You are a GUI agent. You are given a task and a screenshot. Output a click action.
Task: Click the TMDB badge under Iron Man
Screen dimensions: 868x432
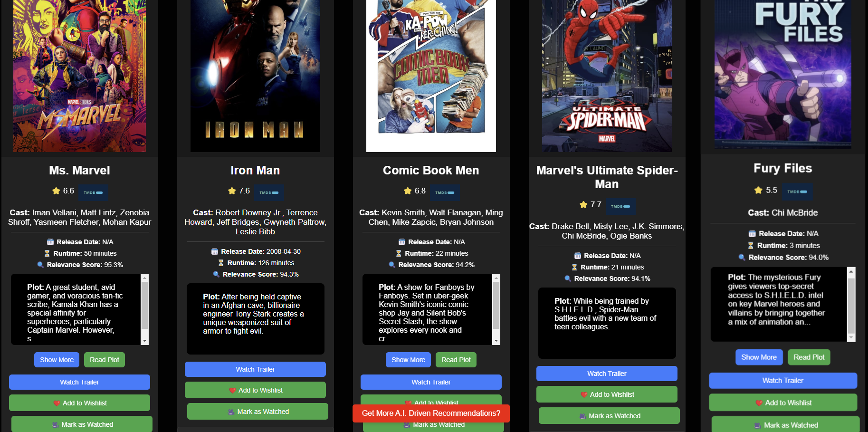(x=269, y=192)
